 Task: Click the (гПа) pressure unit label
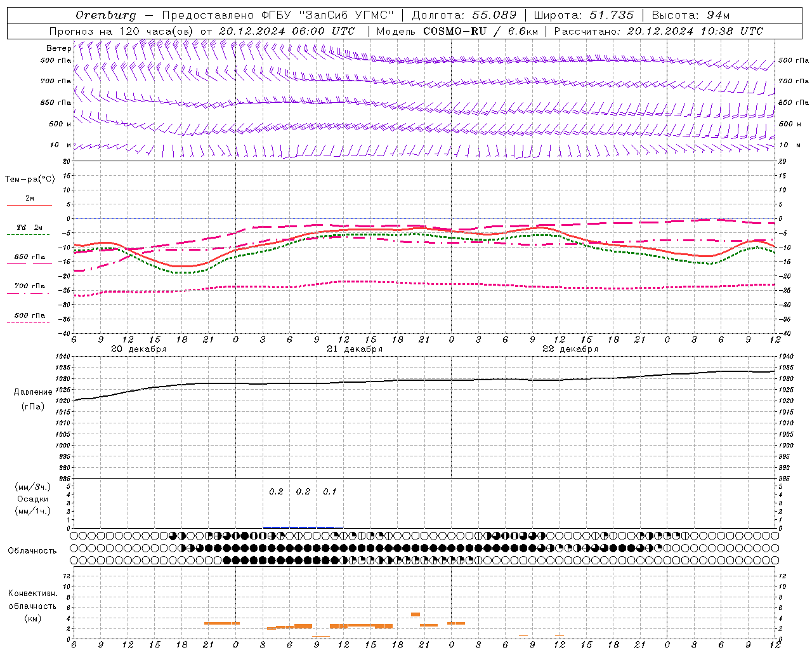(33, 406)
